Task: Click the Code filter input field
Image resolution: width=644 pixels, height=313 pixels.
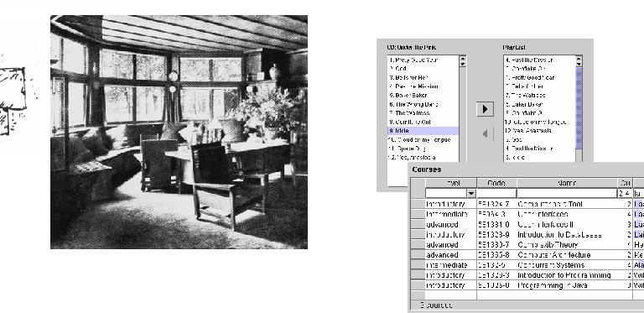Action: 496,194
